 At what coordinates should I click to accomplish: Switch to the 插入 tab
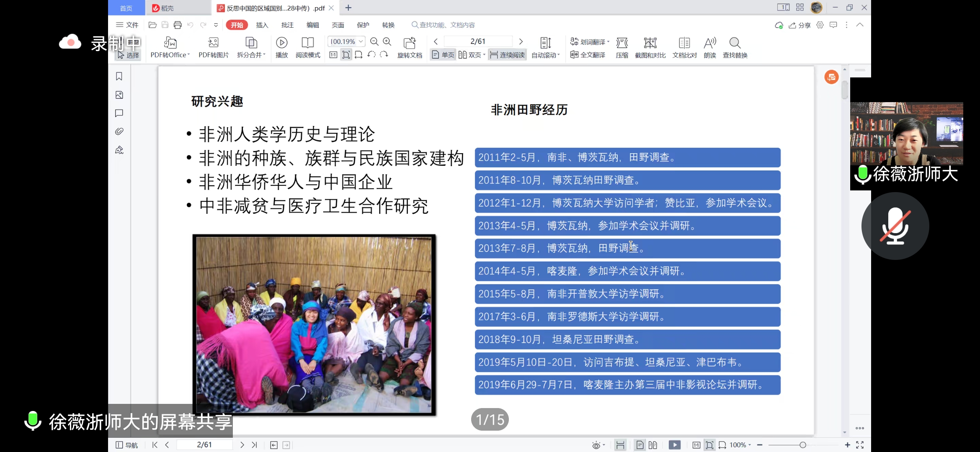point(262,25)
